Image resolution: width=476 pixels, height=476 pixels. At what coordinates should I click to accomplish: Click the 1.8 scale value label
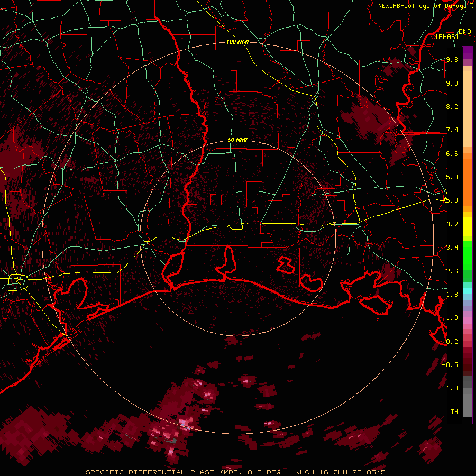tap(452, 295)
